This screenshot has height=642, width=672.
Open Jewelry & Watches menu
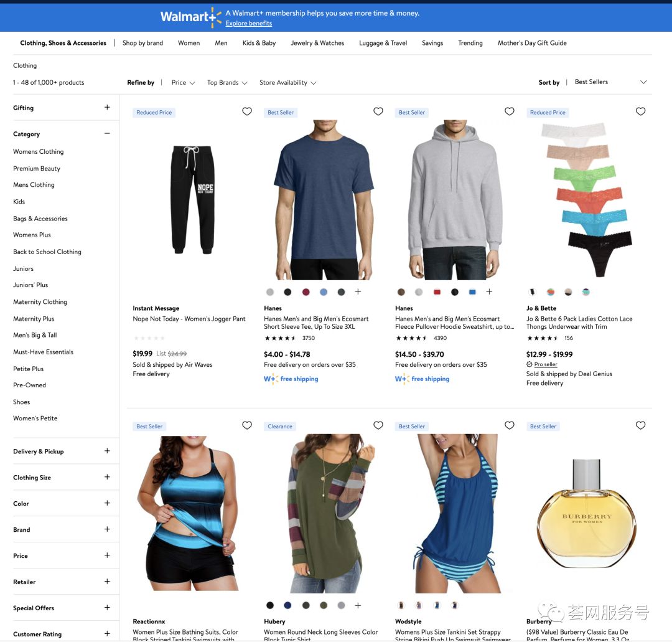pos(317,43)
